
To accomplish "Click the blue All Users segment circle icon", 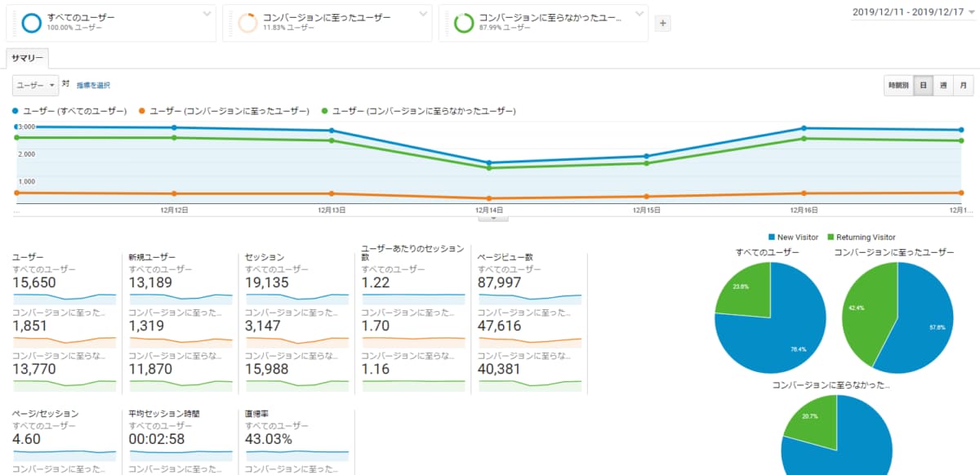I will tap(33, 23).
